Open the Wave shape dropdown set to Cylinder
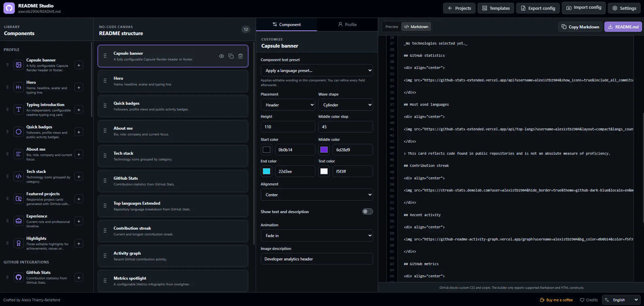This screenshot has height=306, width=644. [346, 105]
